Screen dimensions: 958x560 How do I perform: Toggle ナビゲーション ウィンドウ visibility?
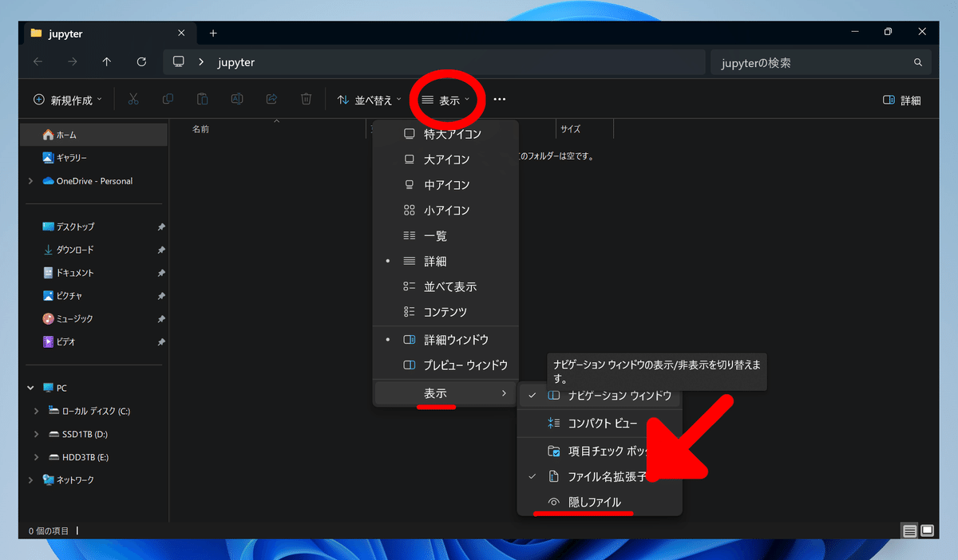[x=600, y=396]
